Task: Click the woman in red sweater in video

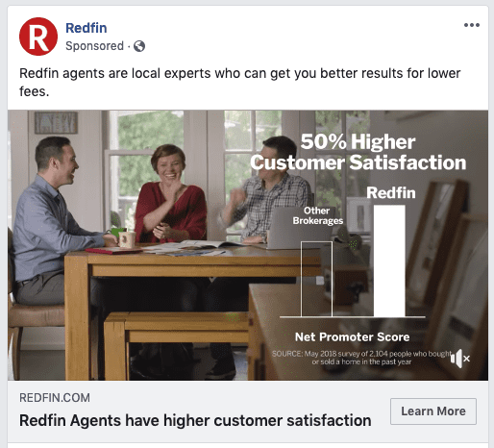Action: click(170, 195)
